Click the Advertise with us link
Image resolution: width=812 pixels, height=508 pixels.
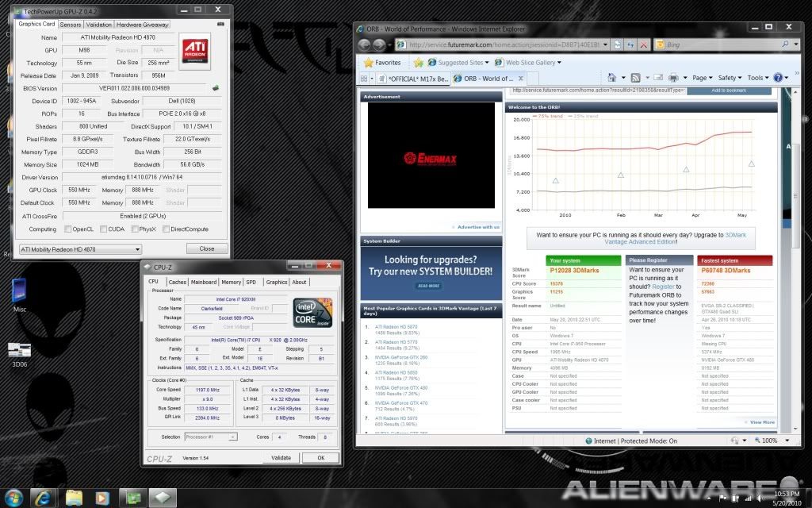478,227
